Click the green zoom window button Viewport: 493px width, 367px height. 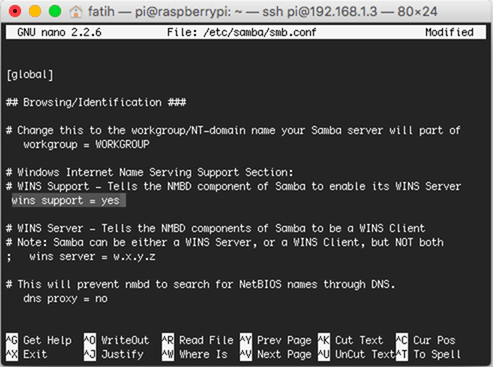tap(55, 11)
